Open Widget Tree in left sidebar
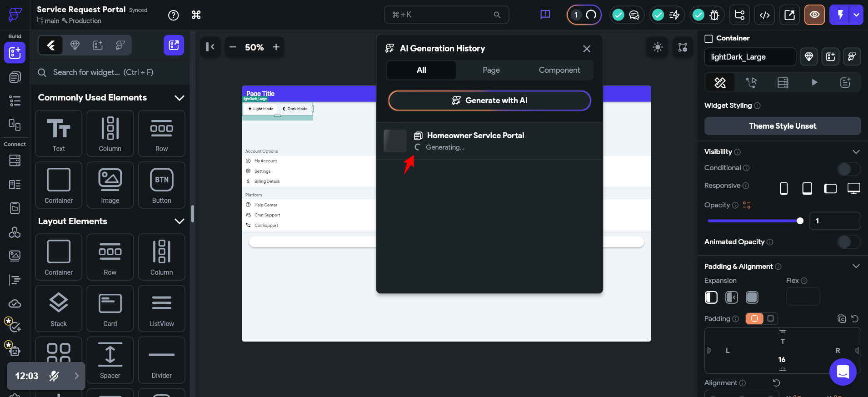The width and height of the screenshot is (868, 397). click(15, 101)
